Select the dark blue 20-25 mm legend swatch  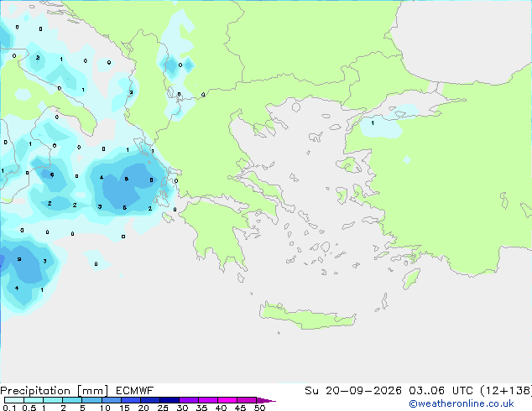point(150,400)
